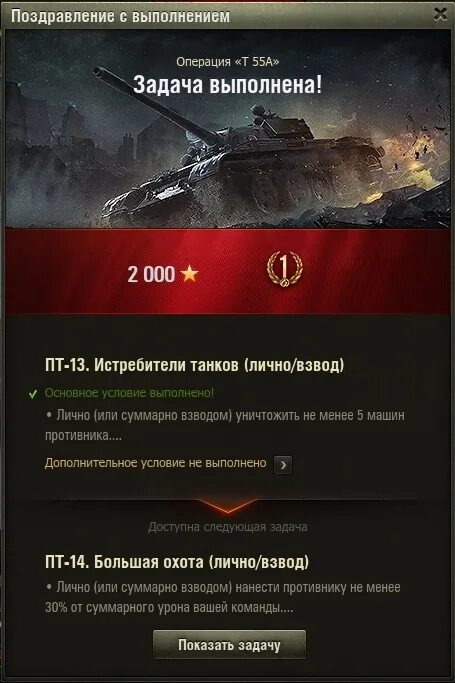Screen dimensions: 455x683
Task: Click the 30% team damage condition text
Action: pyautogui.click(x=222, y=597)
